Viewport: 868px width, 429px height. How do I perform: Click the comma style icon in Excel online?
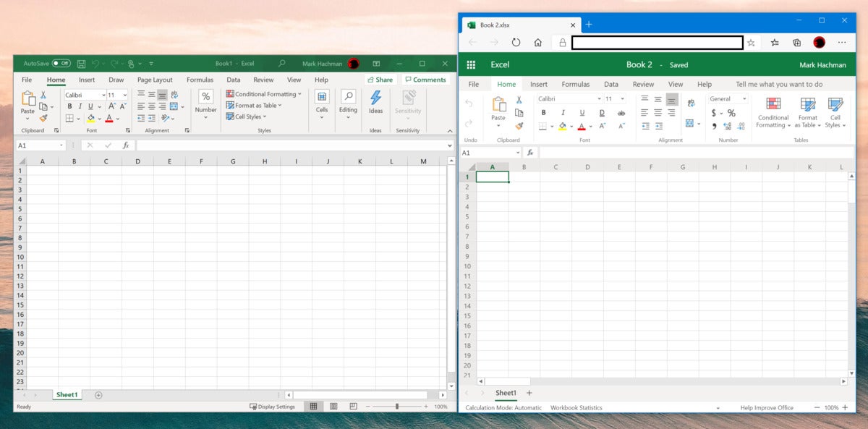tap(714, 126)
